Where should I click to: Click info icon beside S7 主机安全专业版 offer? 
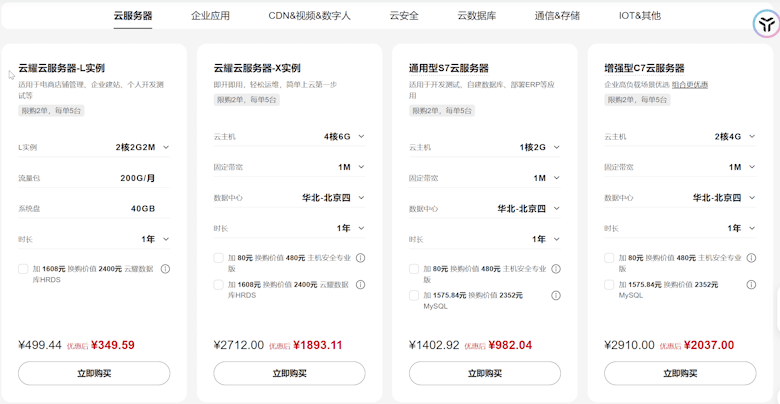point(556,269)
